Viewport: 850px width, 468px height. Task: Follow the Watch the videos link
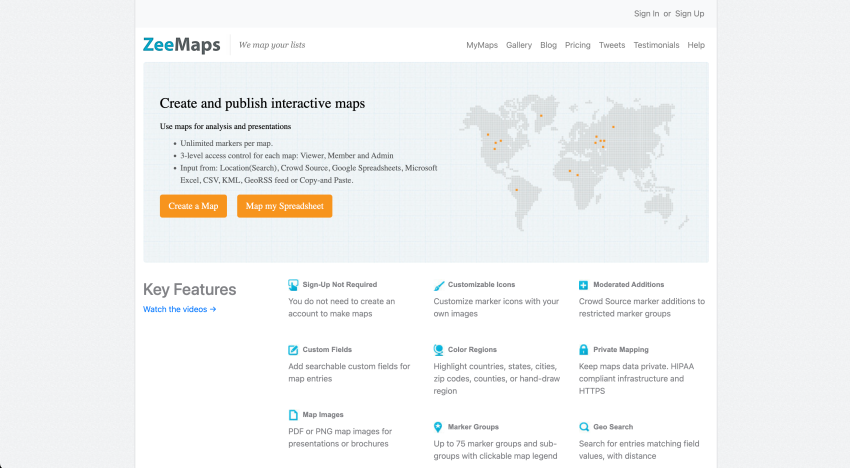click(179, 309)
